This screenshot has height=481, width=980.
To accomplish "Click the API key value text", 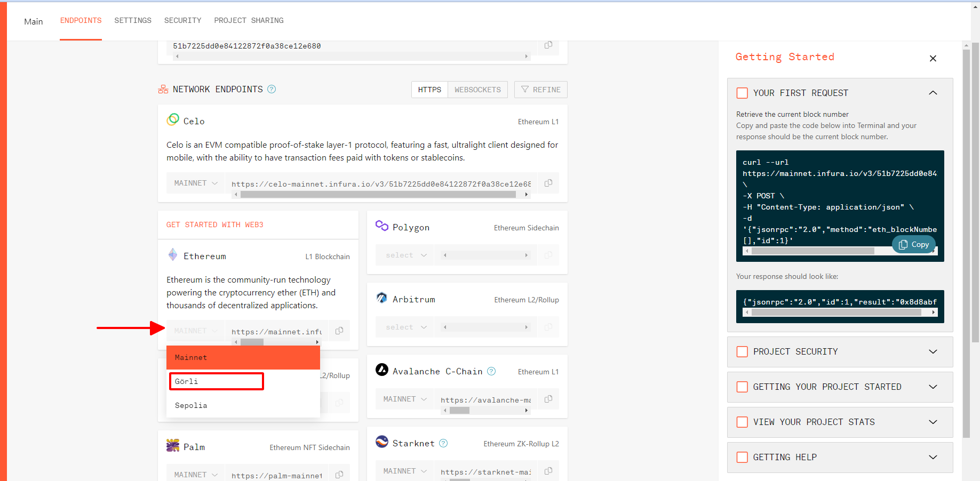I will click(246, 46).
